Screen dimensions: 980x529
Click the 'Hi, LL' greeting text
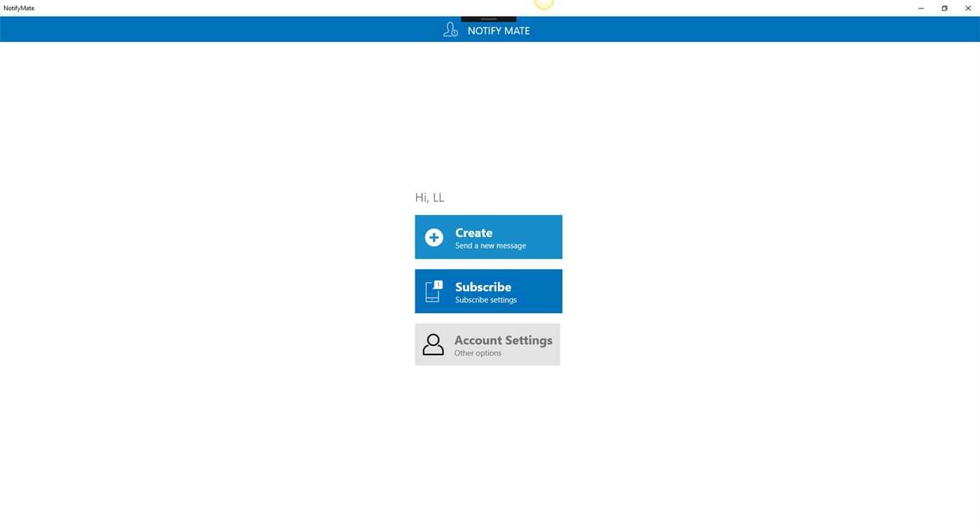pos(429,197)
